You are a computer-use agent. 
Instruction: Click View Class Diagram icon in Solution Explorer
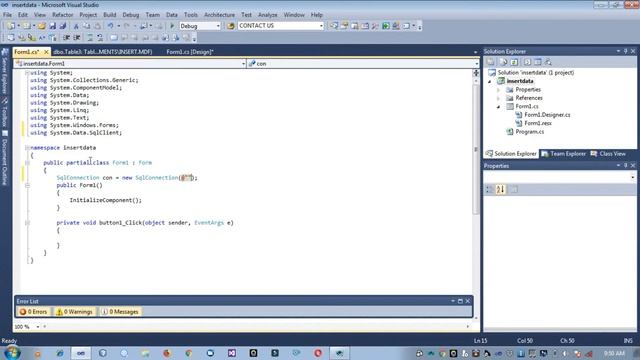(x=549, y=62)
